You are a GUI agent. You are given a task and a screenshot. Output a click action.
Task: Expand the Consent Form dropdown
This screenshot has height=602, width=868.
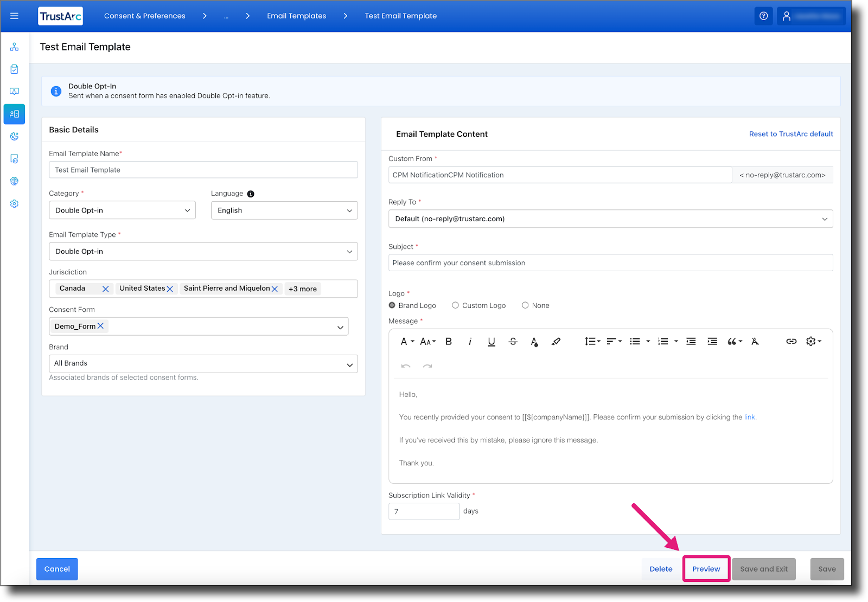coord(340,327)
